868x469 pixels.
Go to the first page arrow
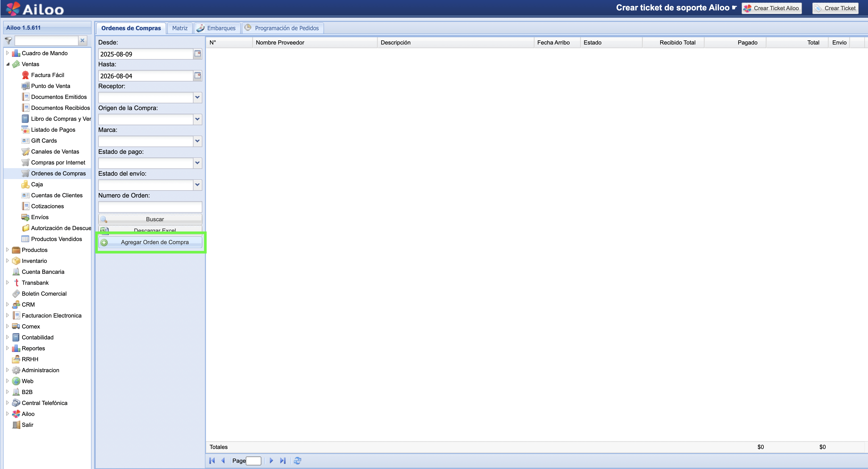[x=212, y=461]
